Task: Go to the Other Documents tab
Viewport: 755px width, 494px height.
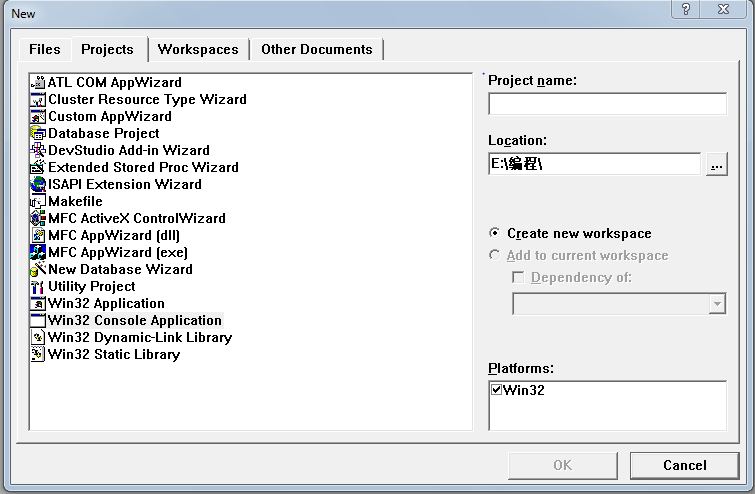Action: point(316,49)
